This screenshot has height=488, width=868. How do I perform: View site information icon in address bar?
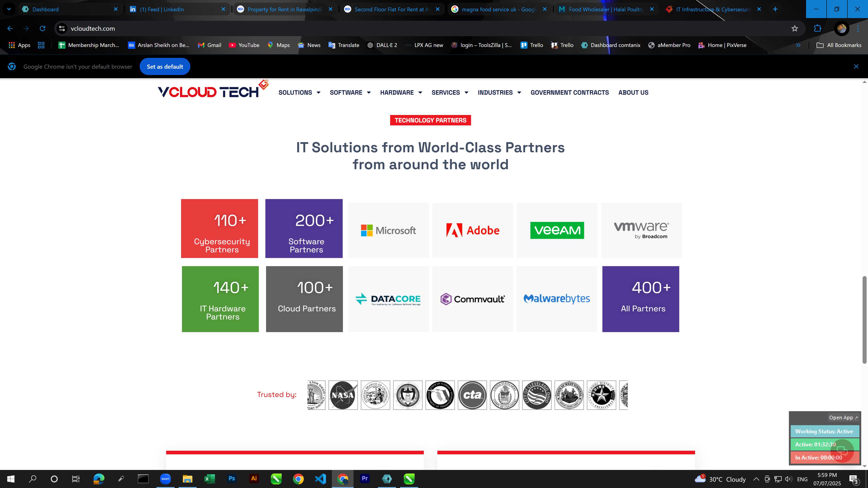click(x=62, y=29)
